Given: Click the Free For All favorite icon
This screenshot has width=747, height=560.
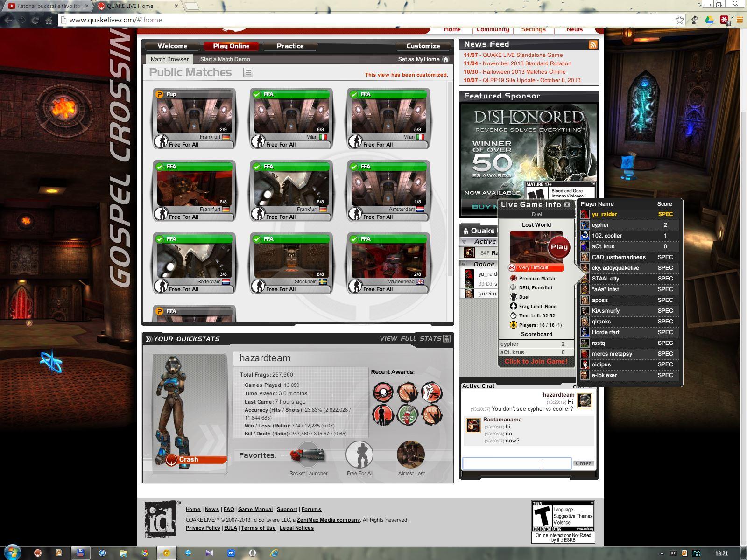Looking at the screenshot, I should tap(359, 455).
